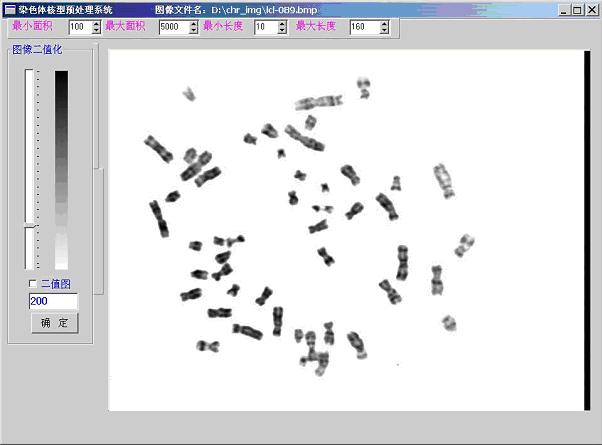Select the 最大面积 field showing 5000

173,27
